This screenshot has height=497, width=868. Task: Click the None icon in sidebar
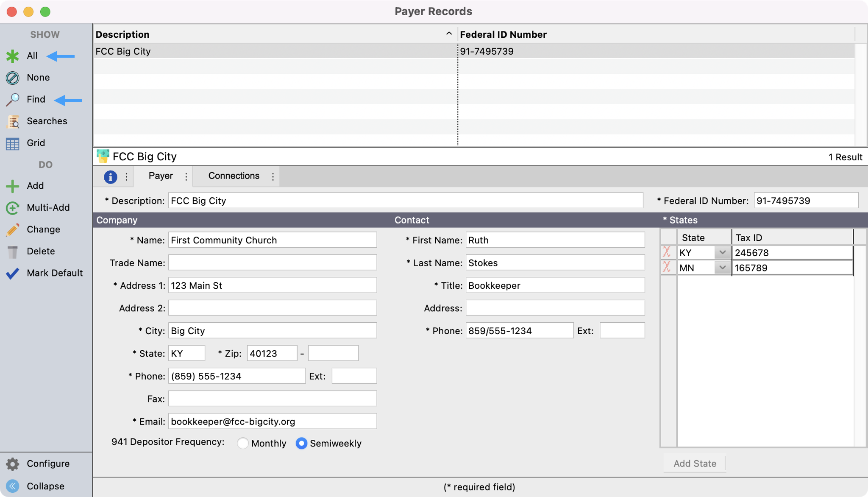click(x=13, y=78)
